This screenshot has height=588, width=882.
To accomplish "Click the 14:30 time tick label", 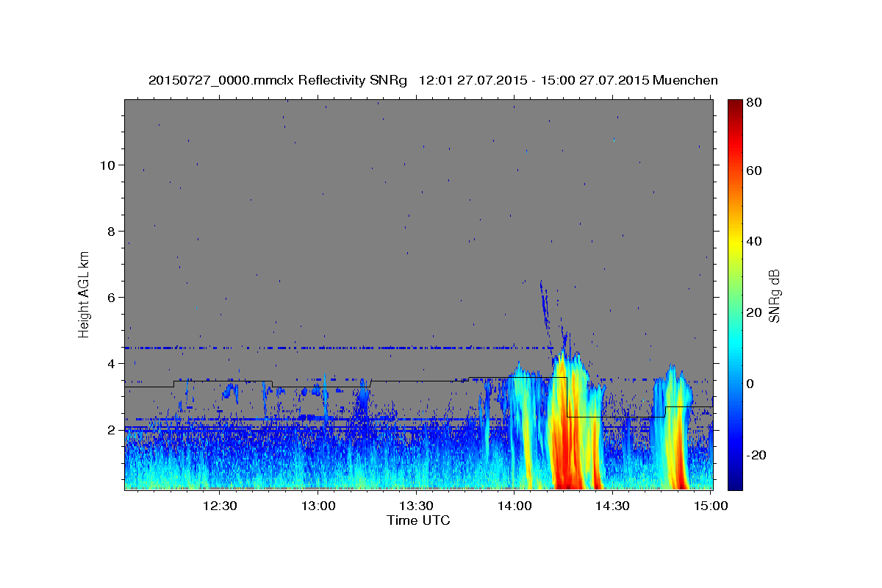I will 612,506.
